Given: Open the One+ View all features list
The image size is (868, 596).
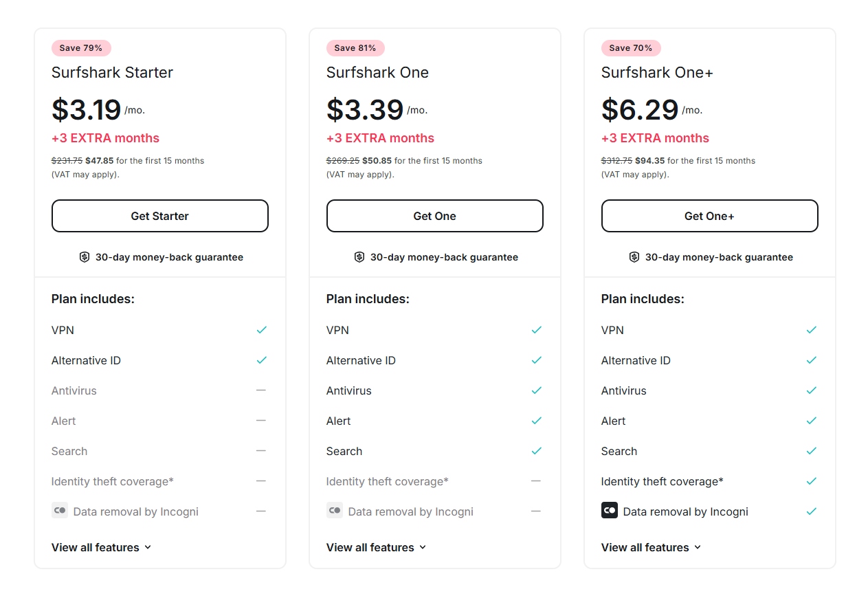Looking at the screenshot, I should pyautogui.click(x=651, y=547).
